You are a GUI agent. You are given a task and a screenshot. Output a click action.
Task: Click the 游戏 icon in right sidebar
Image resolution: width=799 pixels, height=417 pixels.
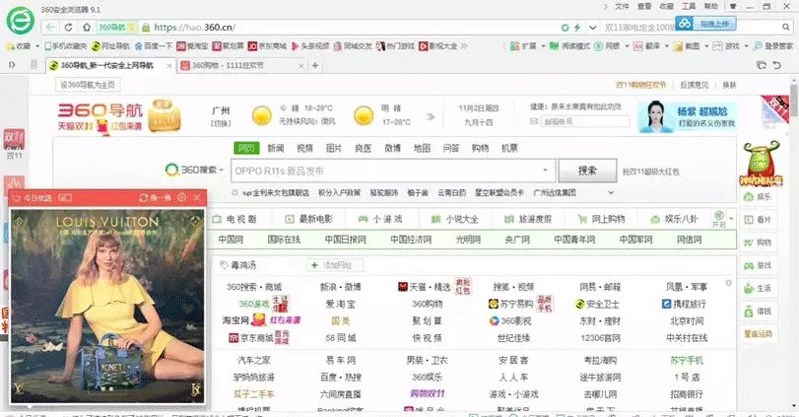coord(765,264)
